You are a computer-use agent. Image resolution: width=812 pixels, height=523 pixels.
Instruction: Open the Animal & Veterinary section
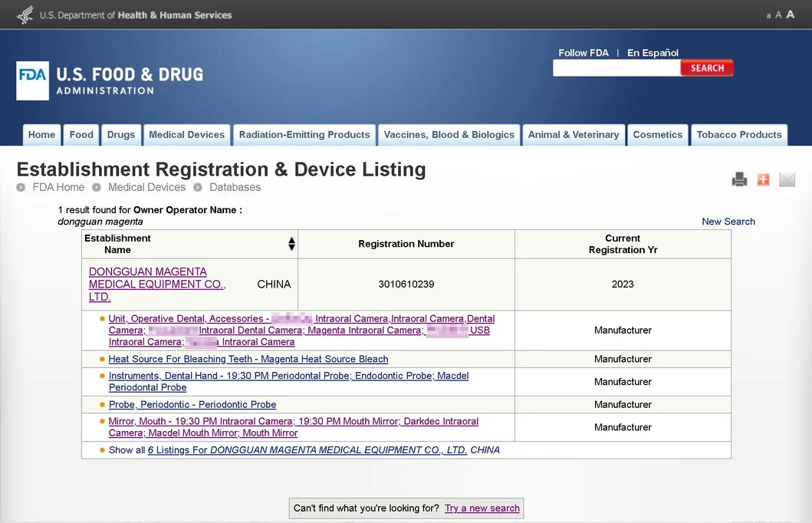point(574,134)
